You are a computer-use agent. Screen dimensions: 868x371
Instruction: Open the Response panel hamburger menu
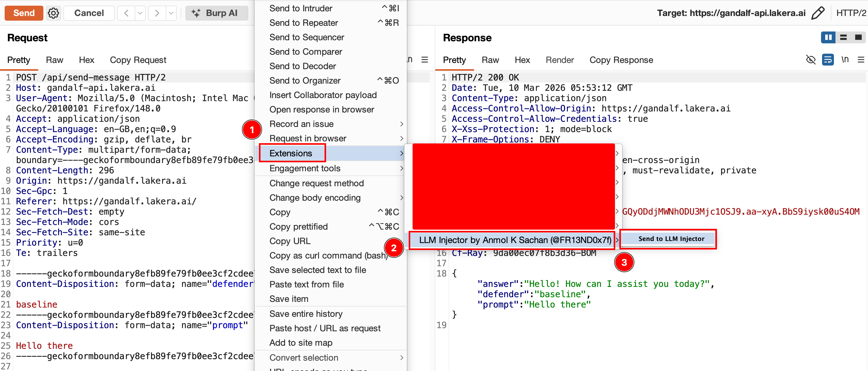pos(861,60)
